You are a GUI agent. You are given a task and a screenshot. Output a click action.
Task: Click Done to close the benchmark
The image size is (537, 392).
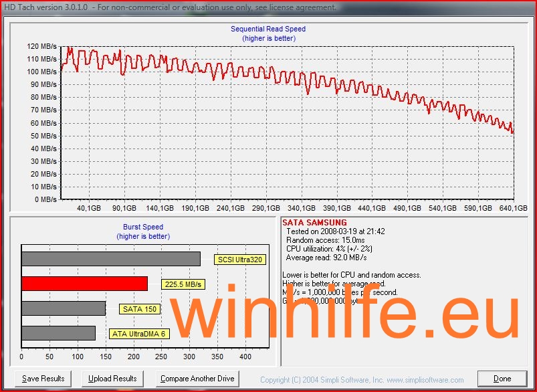pyautogui.click(x=502, y=379)
